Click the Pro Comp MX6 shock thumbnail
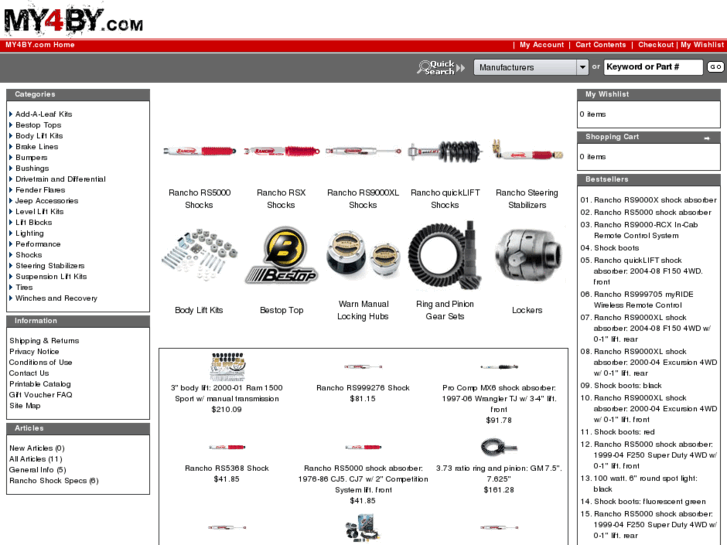 click(499, 367)
